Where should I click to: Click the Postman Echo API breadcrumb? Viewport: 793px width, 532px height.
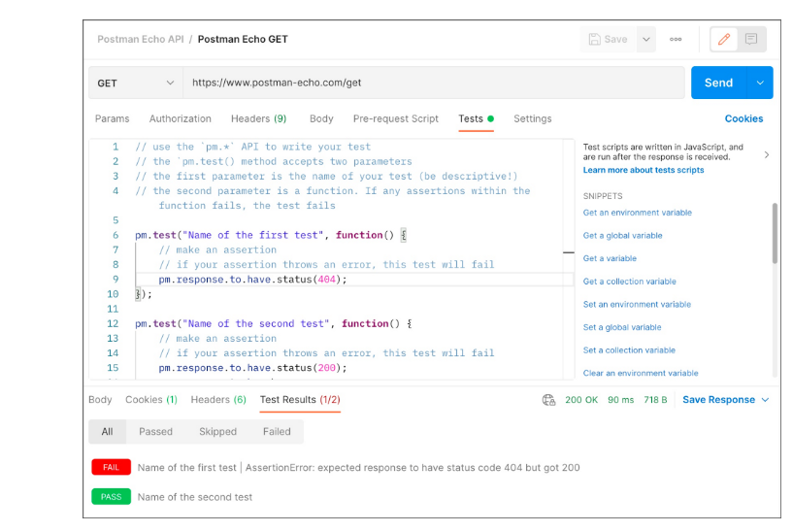tap(140, 40)
